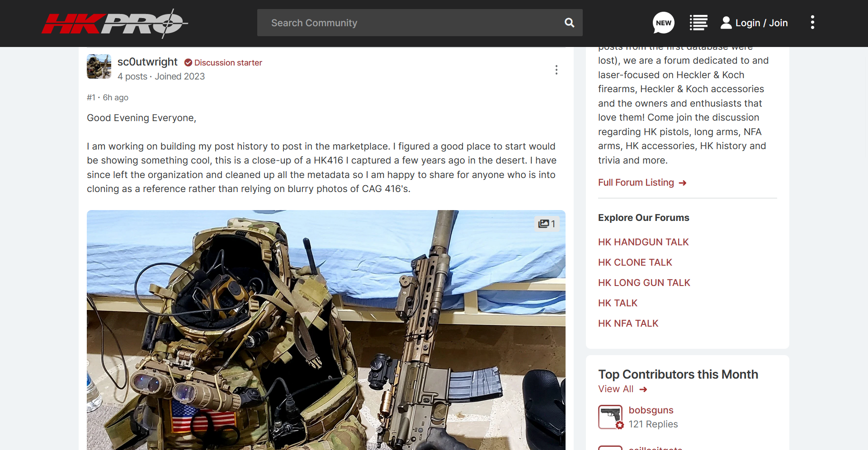Viewport: 868px width, 450px height.
Task: Click the Top Contributors this Month heading
Action: tap(678, 375)
